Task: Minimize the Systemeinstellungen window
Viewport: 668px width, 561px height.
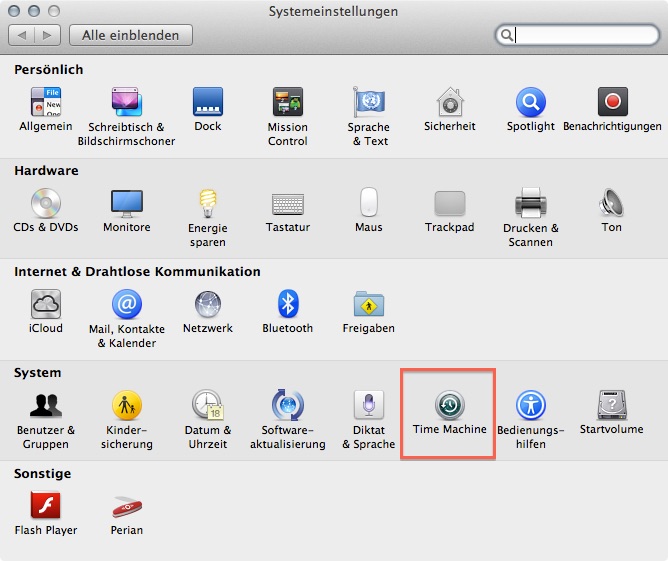Action: [x=34, y=11]
